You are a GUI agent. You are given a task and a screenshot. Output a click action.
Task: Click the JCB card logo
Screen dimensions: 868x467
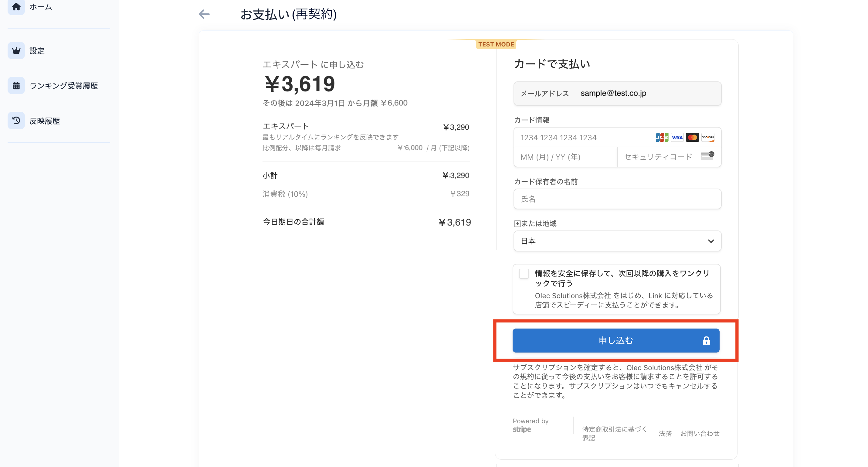pyautogui.click(x=662, y=138)
